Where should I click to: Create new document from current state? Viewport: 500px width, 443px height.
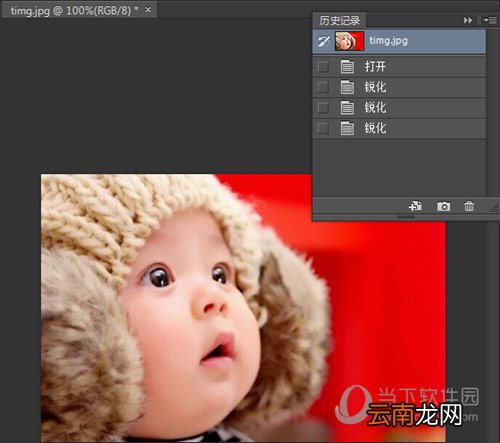(x=415, y=206)
